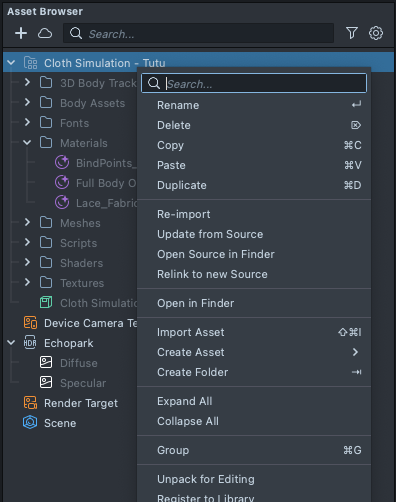Viewport: 396px width, 502px height.
Task: Click the Device Camera Texture icon
Action: click(30, 323)
